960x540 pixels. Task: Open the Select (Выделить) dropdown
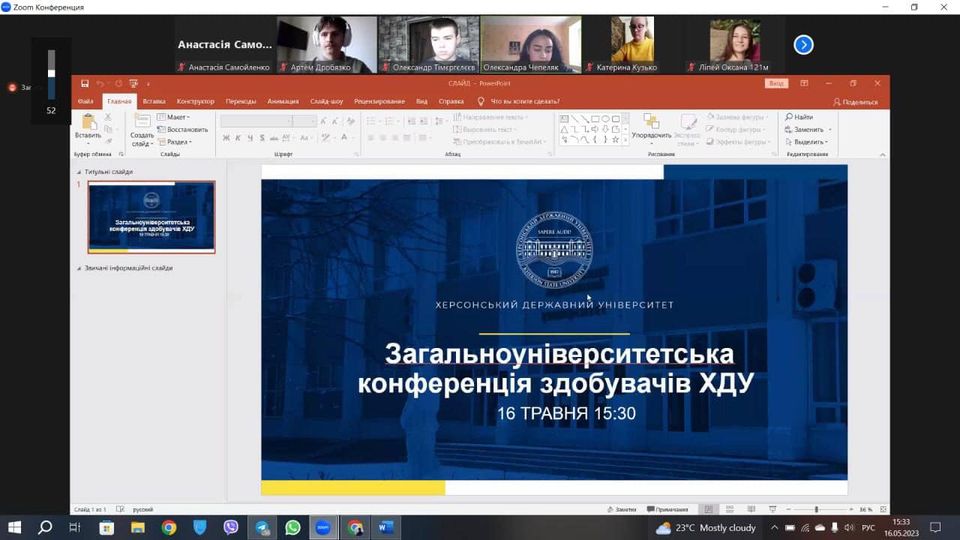808,142
